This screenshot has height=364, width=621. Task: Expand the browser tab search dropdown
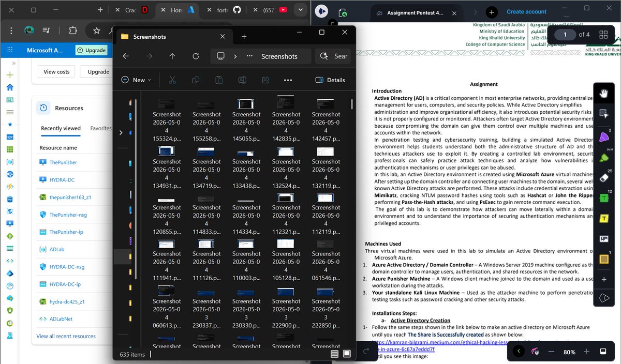click(x=300, y=9)
